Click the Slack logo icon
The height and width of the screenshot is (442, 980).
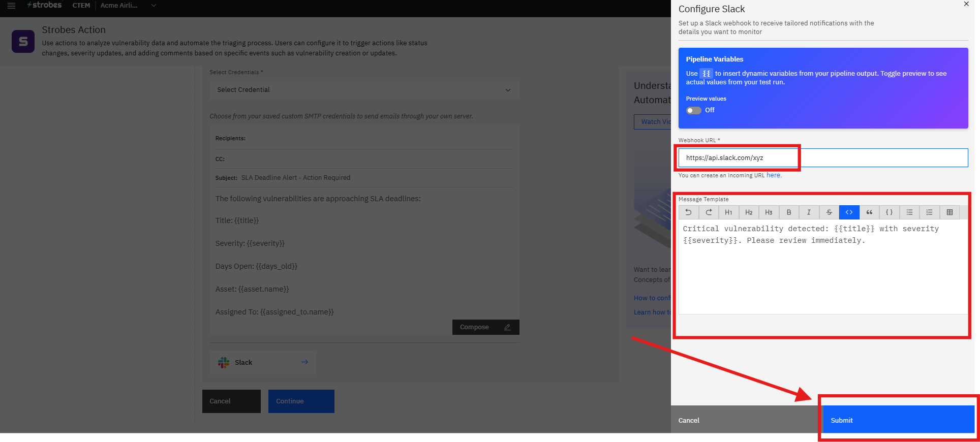pyautogui.click(x=224, y=362)
